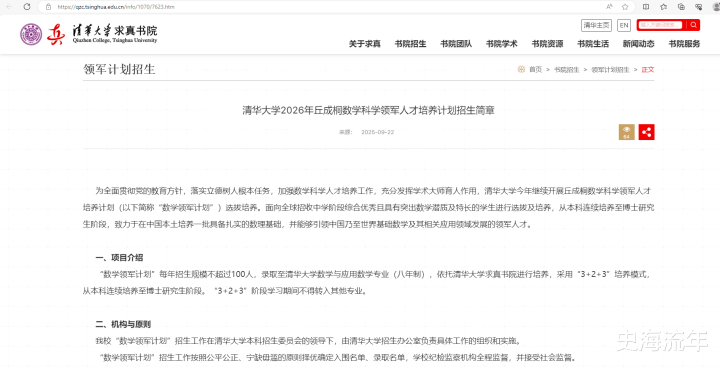The width and height of the screenshot is (720, 367).
Task: Click the magnifier search icon
Action: tap(693, 25)
